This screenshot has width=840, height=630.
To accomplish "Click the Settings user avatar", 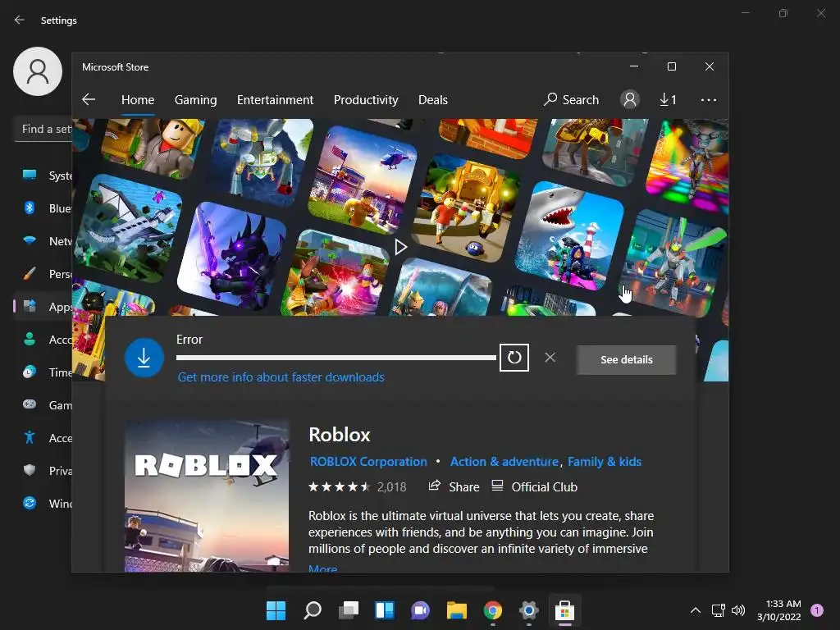I will 38,71.
